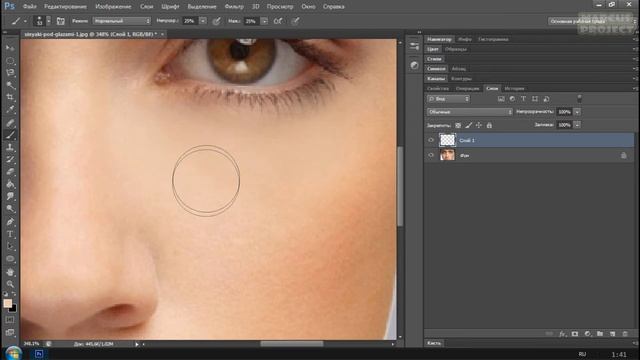Select the Elliptical Marquee tool
Viewport: 640px width, 360px height.
pyautogui.click(x=10, y=60)
